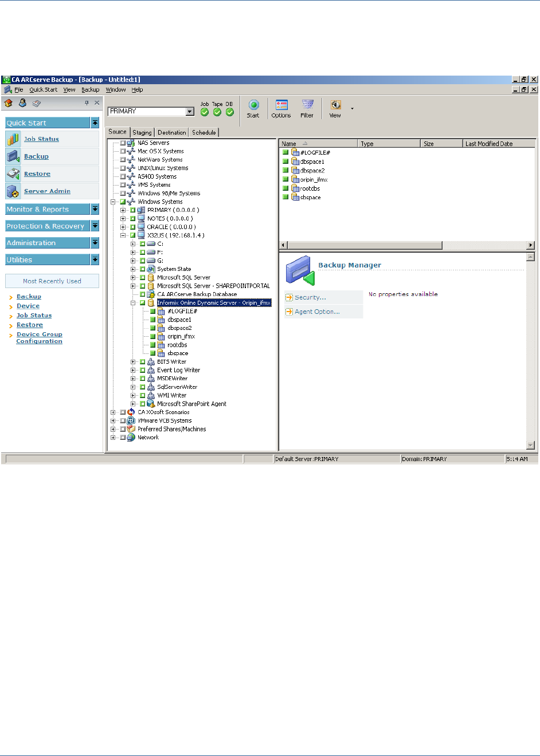
Task: Select oripin_ifmx in the tree
Action: pyautogui.click(x=181, y=336)
